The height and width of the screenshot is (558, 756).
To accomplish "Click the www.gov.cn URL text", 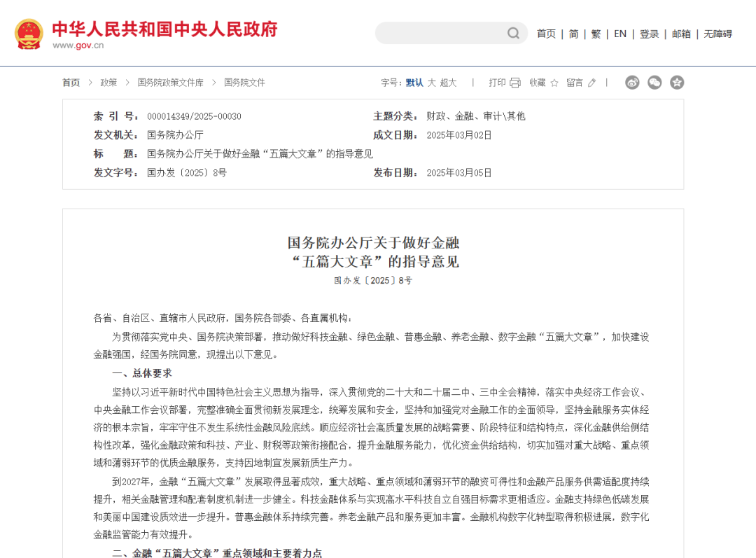I will [78, 46].
